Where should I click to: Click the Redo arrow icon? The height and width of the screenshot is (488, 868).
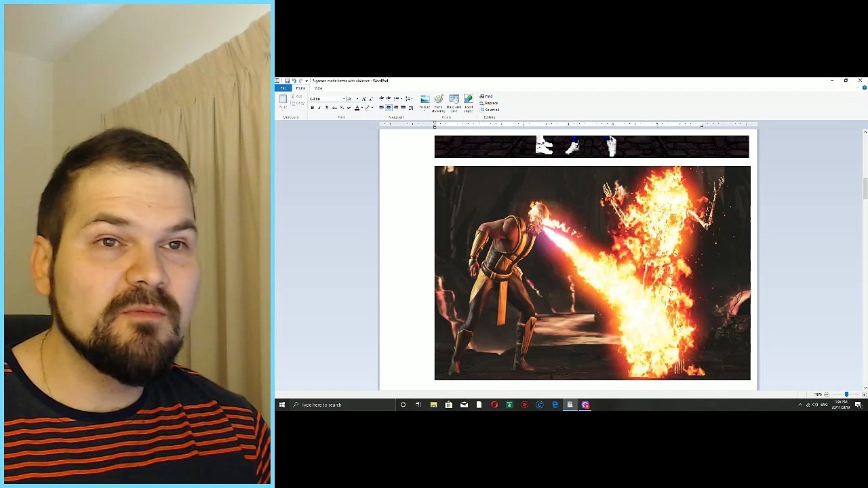click(x=300, y=81)
